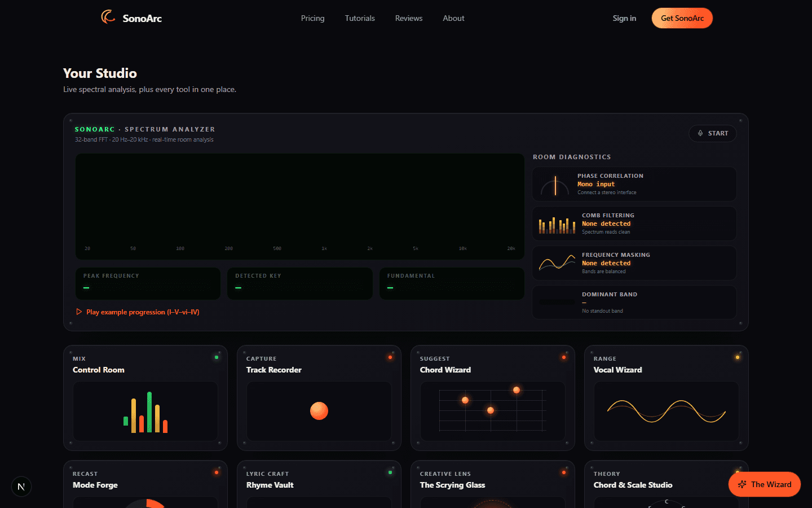Click the SonoArc brand name text
Screen dimensions: 812x508
(142, 18)
